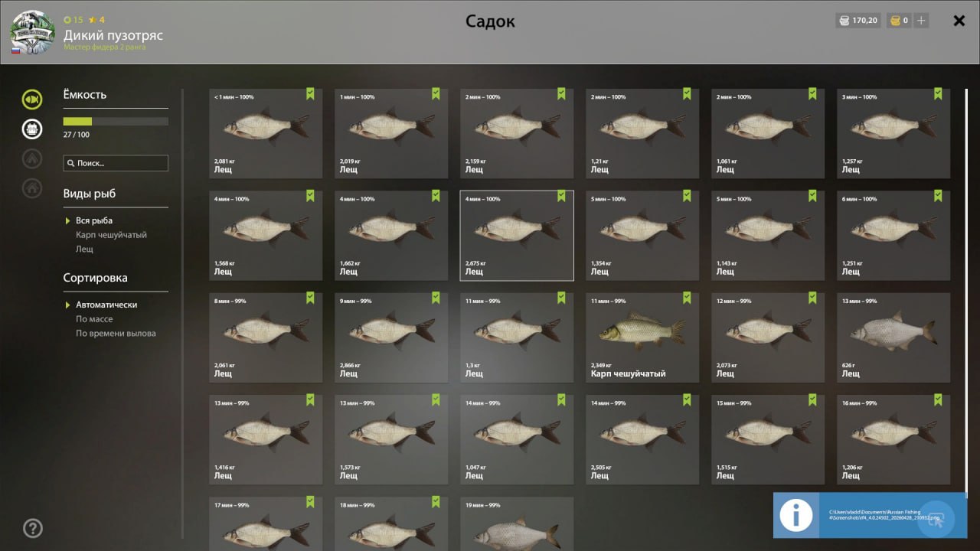Open the greyed house icon in sidebar
The width and height of the screenshot is (980, 551).
[x=32, y=187]
